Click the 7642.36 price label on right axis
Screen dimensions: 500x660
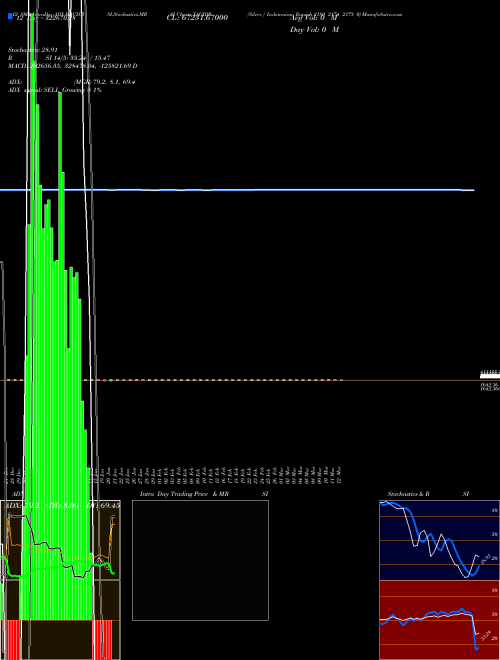(x=490, y=385)
